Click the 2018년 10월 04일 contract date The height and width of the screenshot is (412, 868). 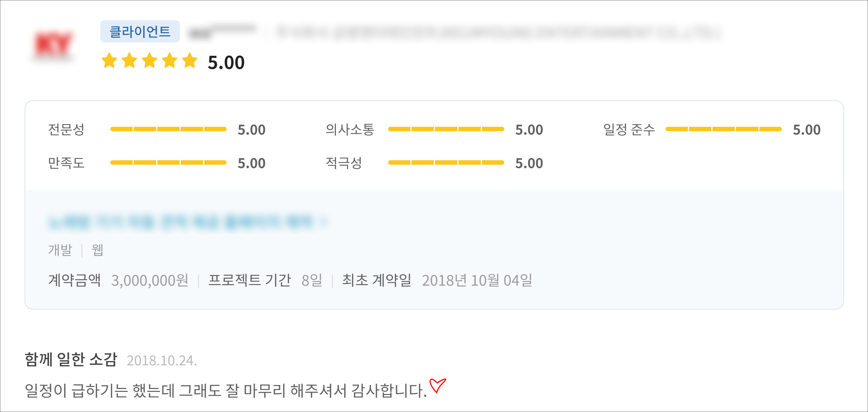click(477, 280)
